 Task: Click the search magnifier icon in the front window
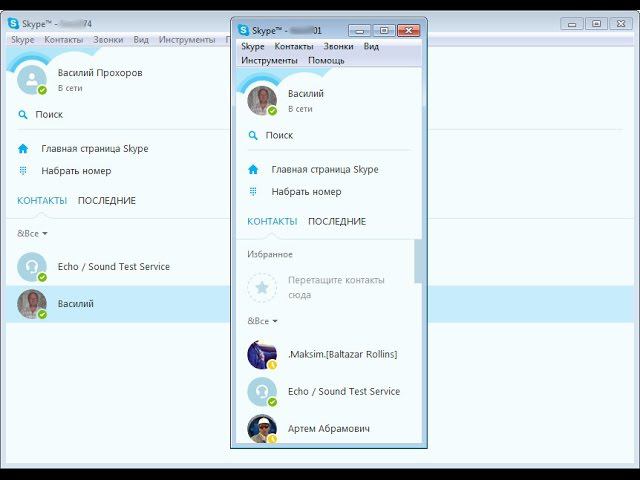[253, 135]
